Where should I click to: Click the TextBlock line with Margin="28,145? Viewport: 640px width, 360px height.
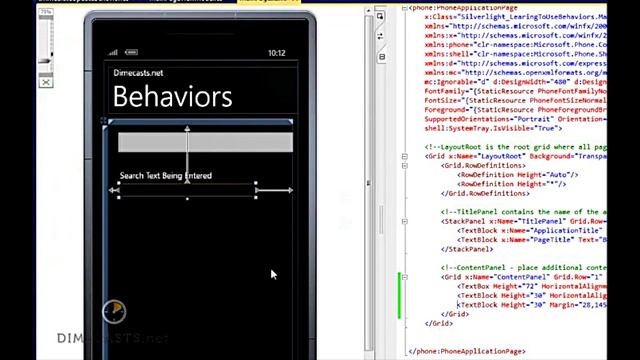click(531, 305)
